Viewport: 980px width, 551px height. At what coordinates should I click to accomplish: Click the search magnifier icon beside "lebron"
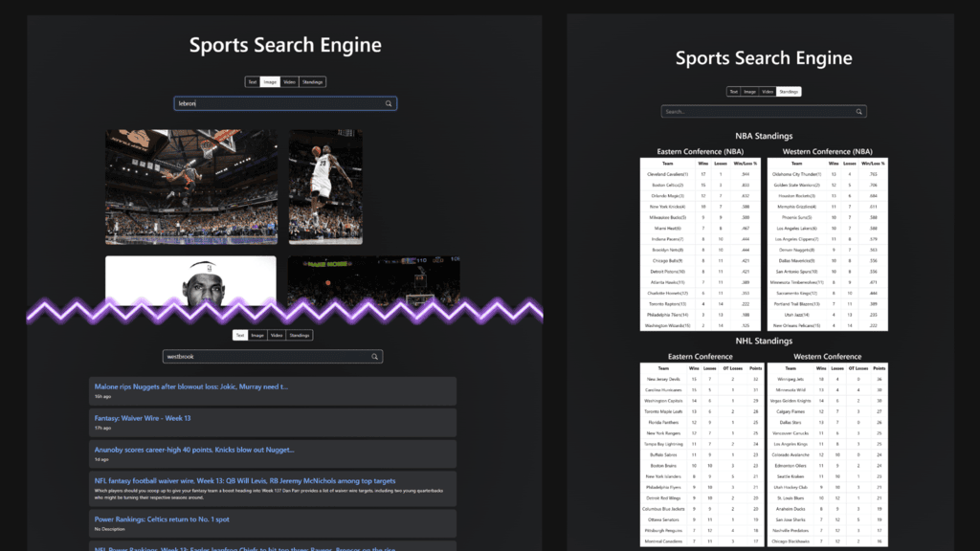coord(389,103)
